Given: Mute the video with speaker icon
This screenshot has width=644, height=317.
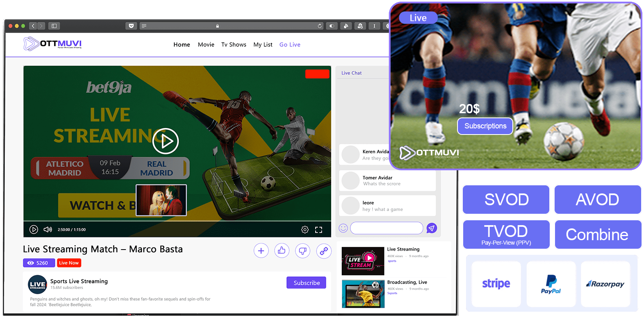Looking at the screenshot, I should click(48, 230).
